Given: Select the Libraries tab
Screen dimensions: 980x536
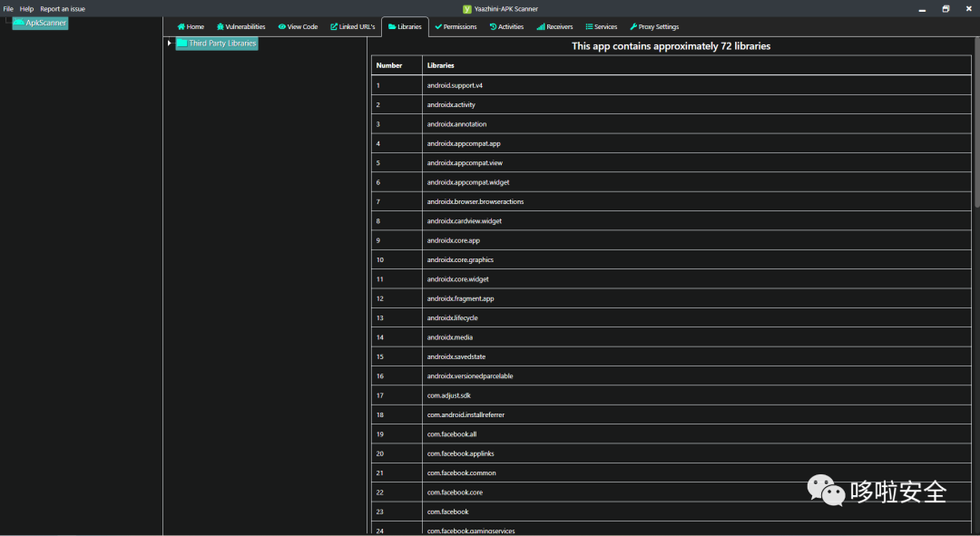Looking at the screenshot, I should click(405, 27).
